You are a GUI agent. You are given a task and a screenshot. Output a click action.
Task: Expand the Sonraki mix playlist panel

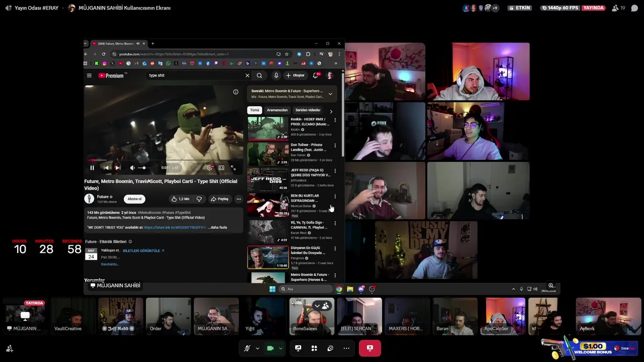[330, 94]
